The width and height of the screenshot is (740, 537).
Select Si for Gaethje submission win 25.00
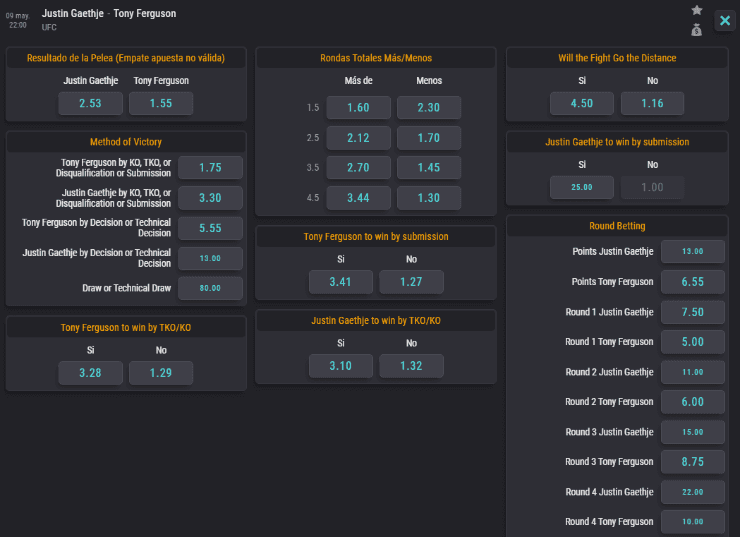[x=582, y=187]
